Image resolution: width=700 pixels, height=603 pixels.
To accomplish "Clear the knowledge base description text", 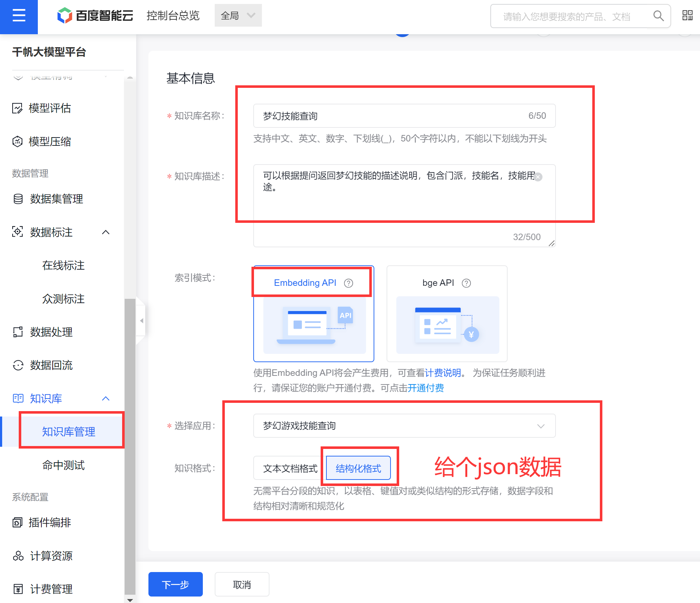I will [x=538, y=177].
